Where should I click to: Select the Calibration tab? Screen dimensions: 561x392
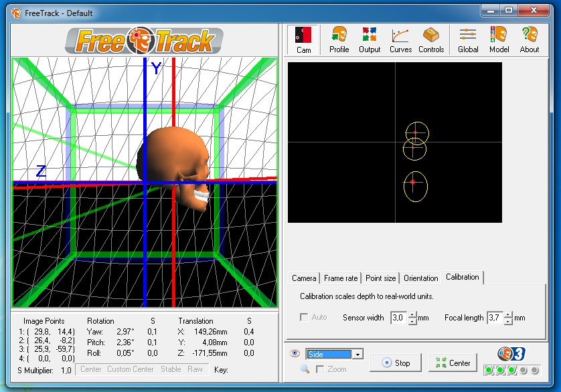462,277
